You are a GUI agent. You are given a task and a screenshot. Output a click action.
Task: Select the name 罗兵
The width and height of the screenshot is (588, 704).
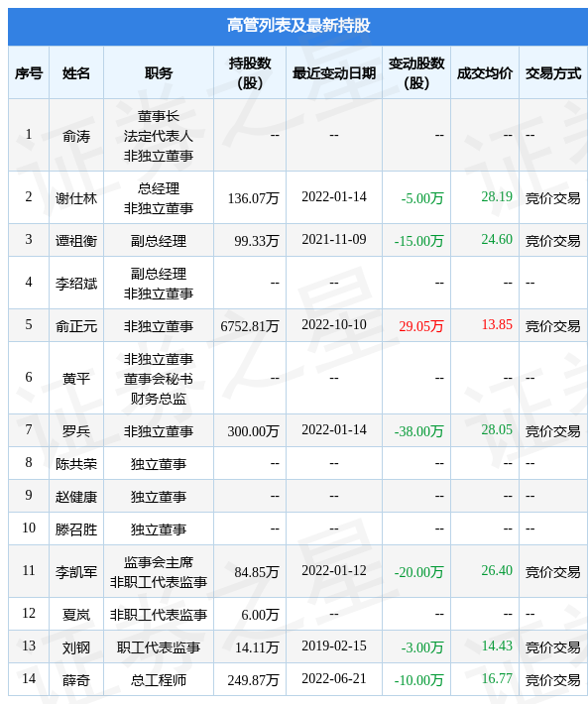(76, 431)
